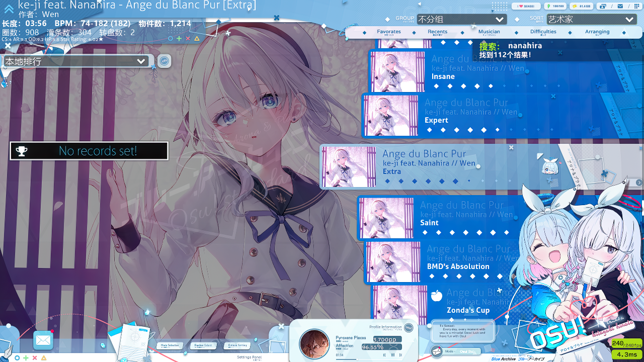This screenshot has height=362, width=644.
Task: Click the grid icon in the top-right pill
Action: [636, 6]
